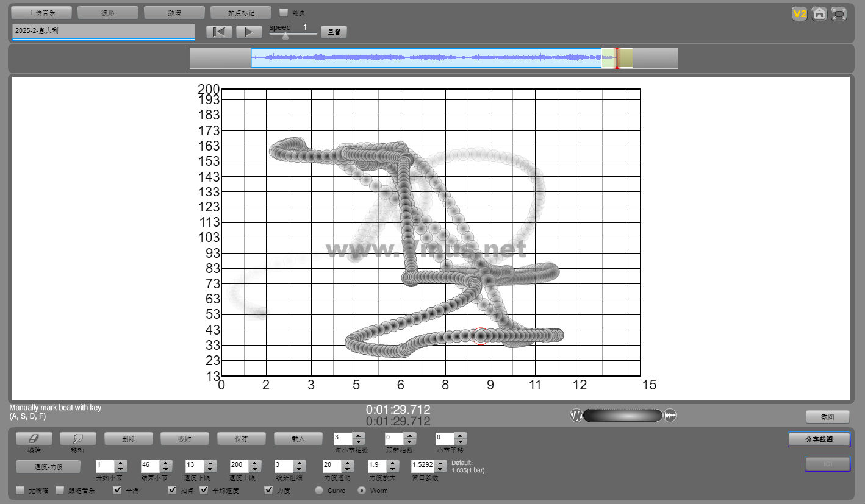Increase the 每小节拍数 beats-per-bar value
The height and width of the screenshot is (504, 865).
pos(359,435)
